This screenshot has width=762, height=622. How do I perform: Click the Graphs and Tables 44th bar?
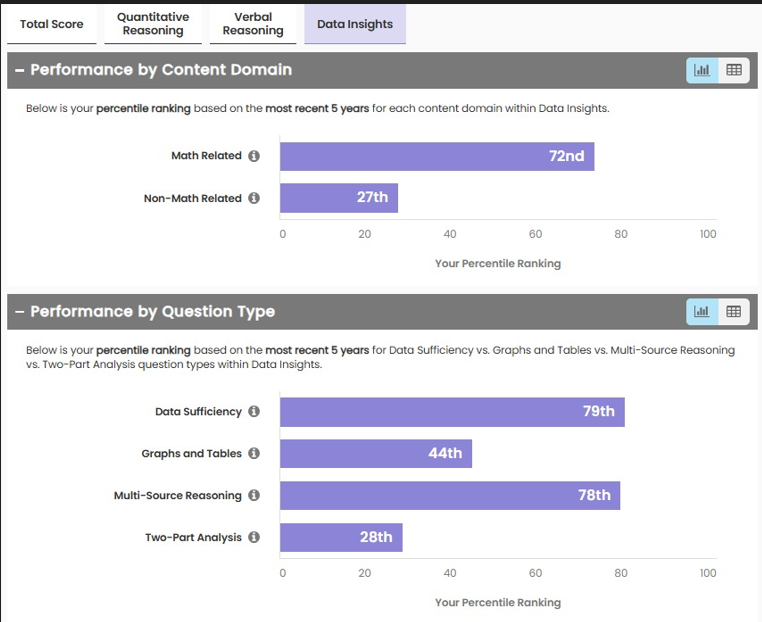(376, 454)
